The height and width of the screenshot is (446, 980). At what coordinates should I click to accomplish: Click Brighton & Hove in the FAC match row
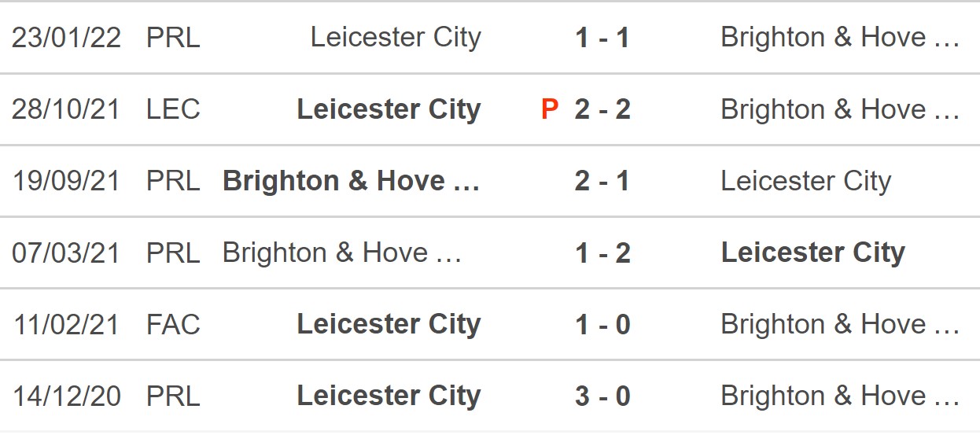[839, 324]
